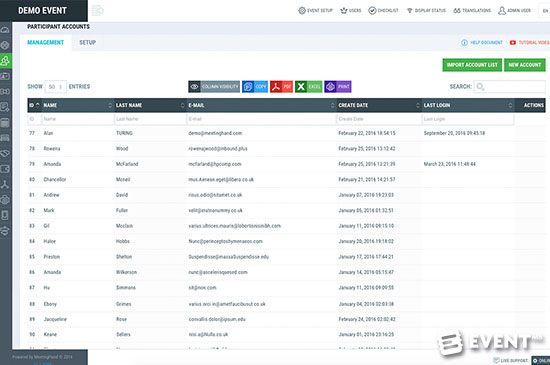Sort by Last Name column header

150,105
